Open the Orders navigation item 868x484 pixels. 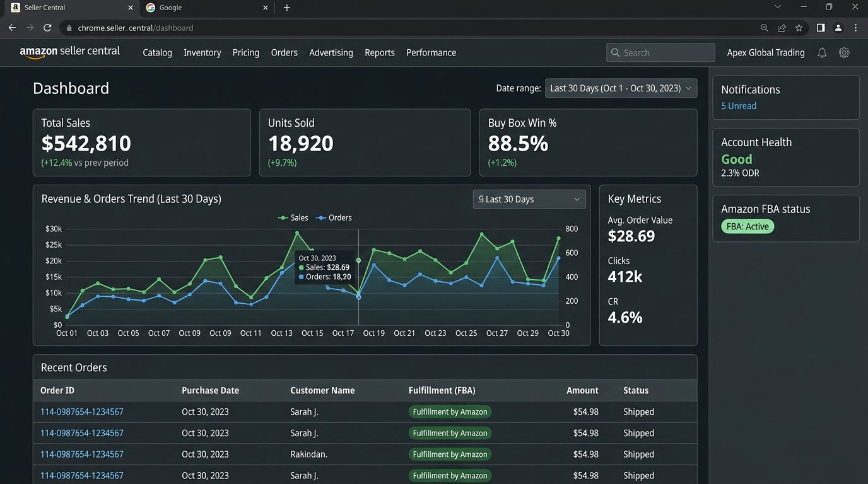[x=284, y=53]
